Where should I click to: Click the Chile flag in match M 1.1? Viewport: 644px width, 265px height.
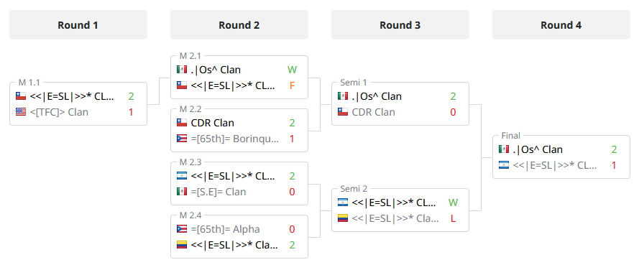21,96
